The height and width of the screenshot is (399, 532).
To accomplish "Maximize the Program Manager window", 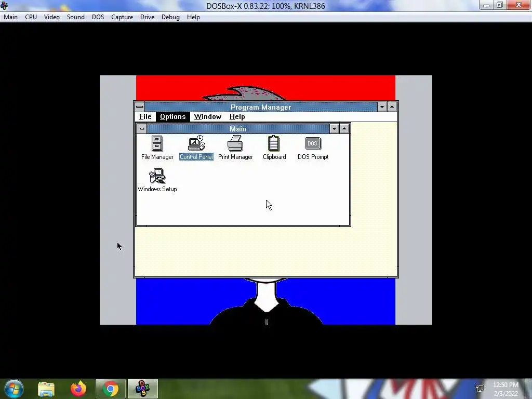I will click(x=392, y=107).
